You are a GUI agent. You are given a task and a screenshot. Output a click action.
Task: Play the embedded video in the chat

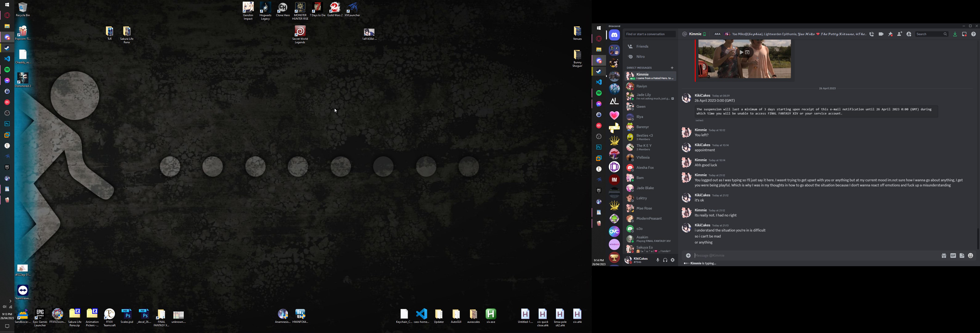tap(741, 52)
